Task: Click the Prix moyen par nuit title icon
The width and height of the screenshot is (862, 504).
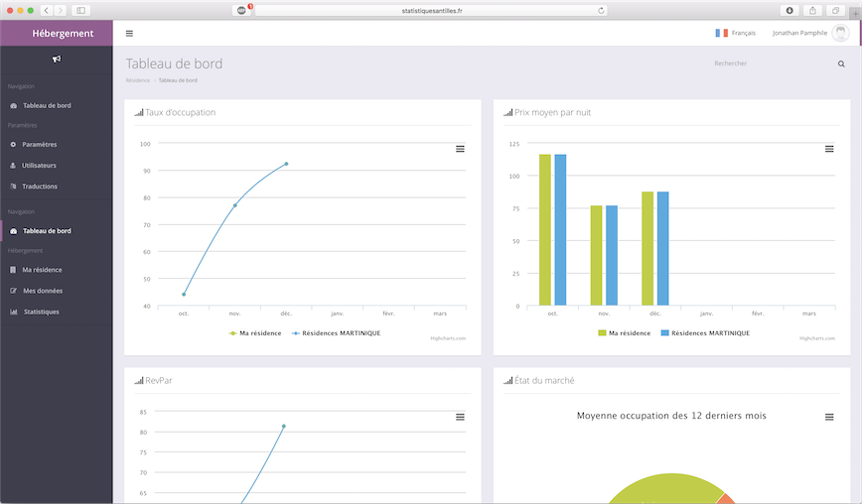Action: click(508, 112)
